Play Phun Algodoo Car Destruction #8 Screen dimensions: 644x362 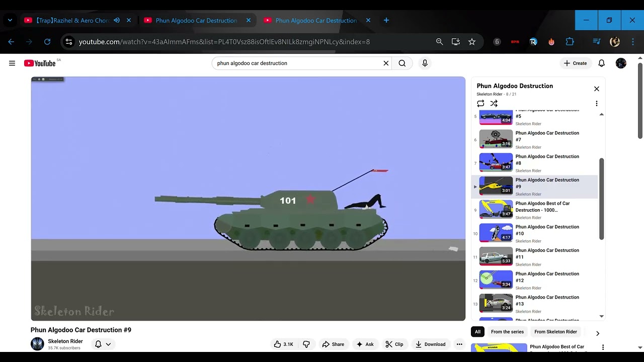534,163
